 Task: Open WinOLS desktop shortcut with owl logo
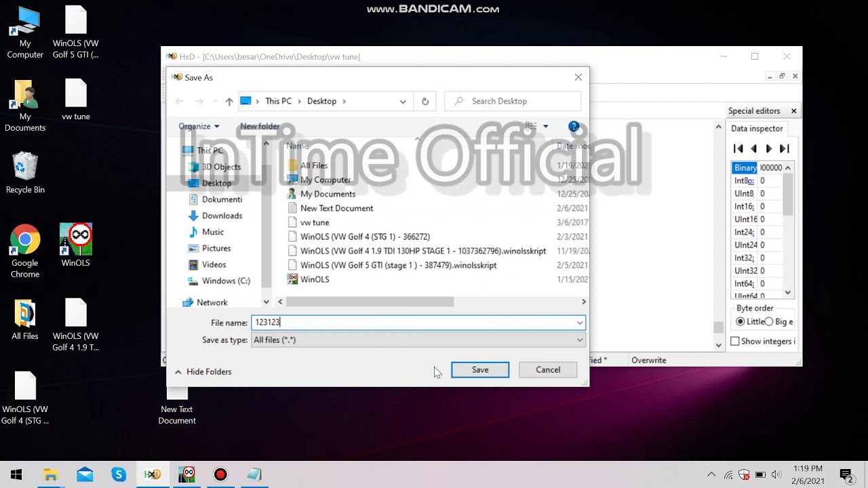point(76,245)
